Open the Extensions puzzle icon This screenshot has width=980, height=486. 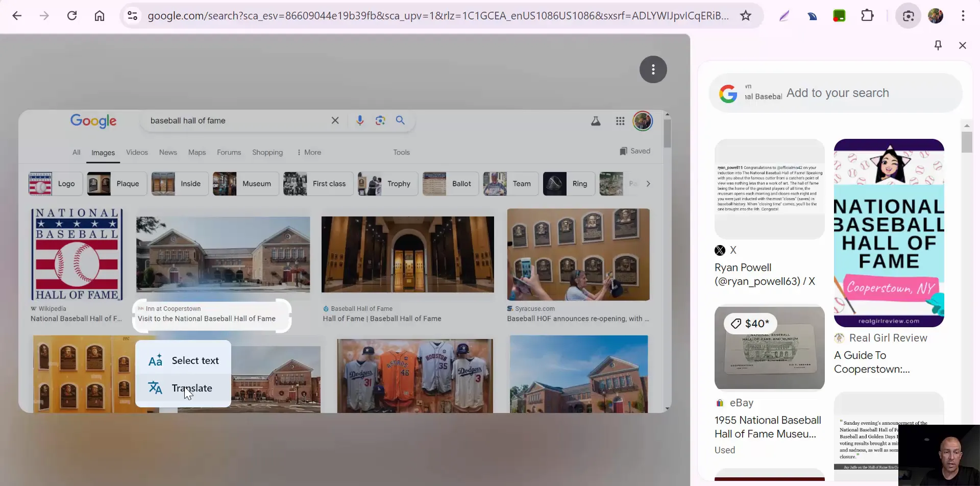(x=867, y=16)
